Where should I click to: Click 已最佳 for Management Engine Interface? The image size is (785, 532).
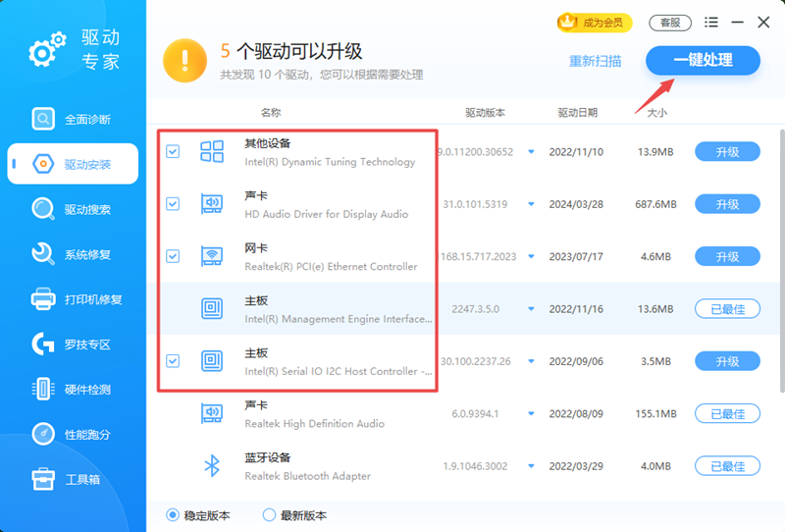[x=727, y=309]
